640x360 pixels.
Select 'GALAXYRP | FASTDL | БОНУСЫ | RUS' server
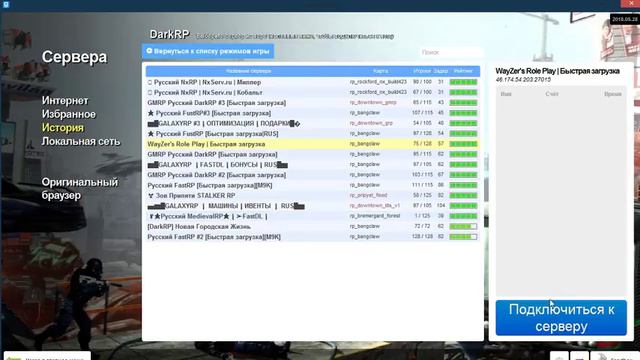313,164
